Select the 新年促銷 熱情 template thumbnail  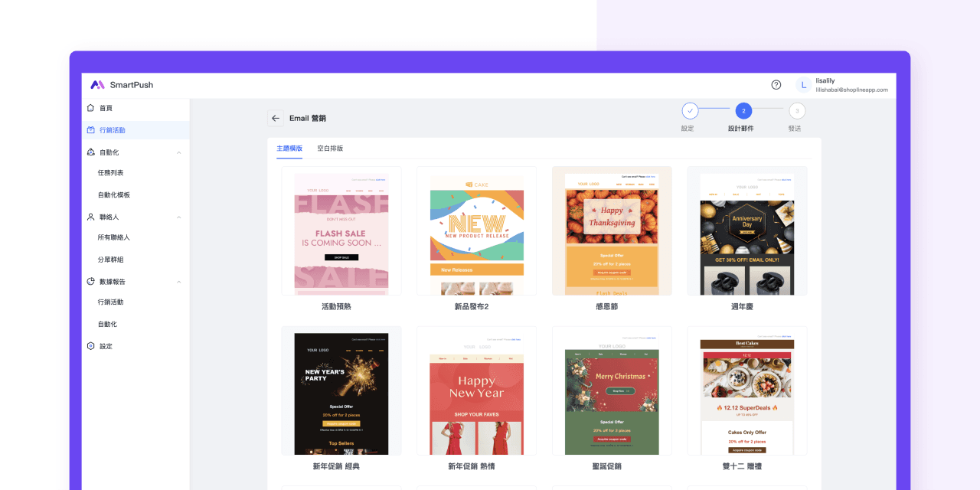pos(476,390)
